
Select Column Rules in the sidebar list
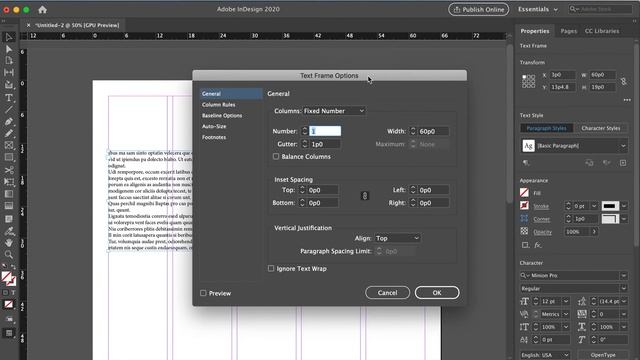219,105
